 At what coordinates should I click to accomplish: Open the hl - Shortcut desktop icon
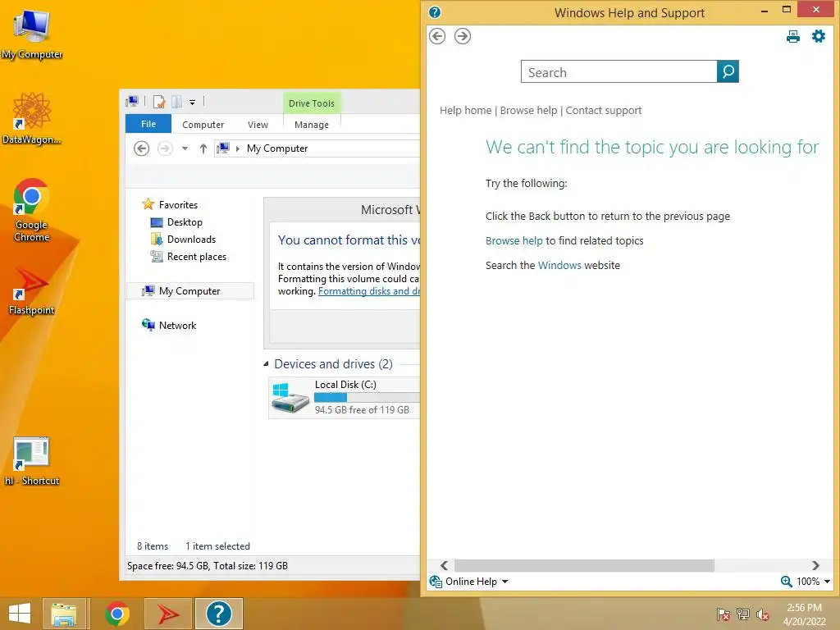(x=32, y=461)
